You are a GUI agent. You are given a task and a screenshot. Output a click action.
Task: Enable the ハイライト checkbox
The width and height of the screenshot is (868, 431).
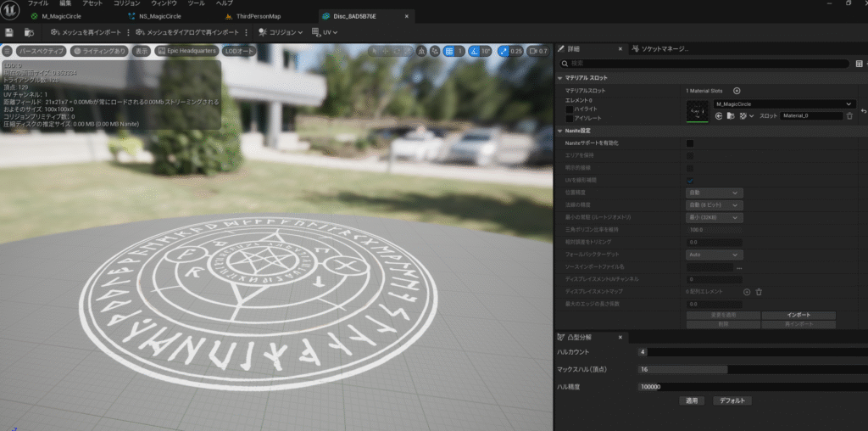point(569,109)
